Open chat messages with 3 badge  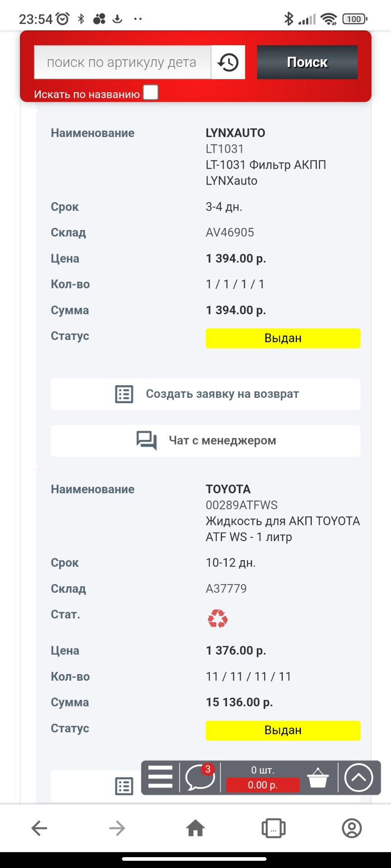tap(200, 777)
